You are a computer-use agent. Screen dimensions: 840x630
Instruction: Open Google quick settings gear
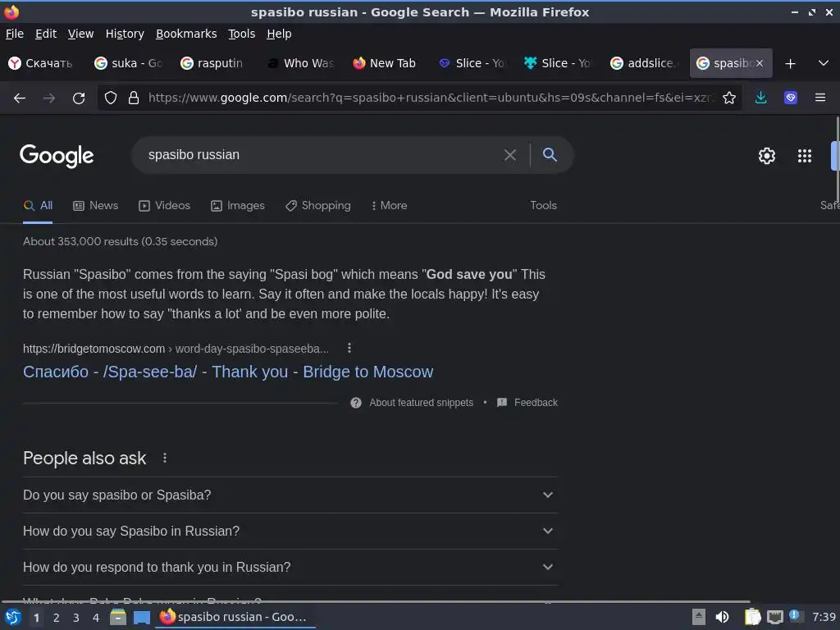(767, 156)
